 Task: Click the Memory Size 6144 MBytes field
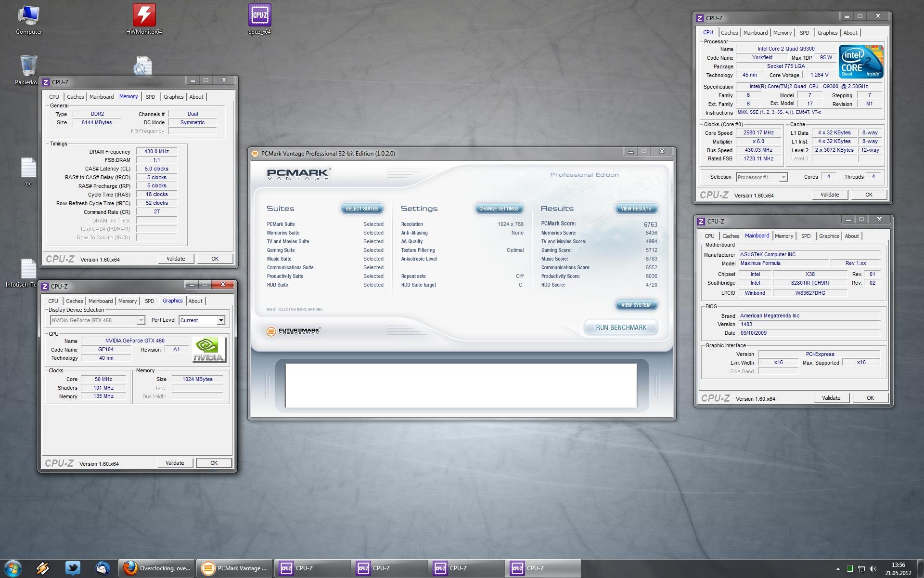[97, 122]
